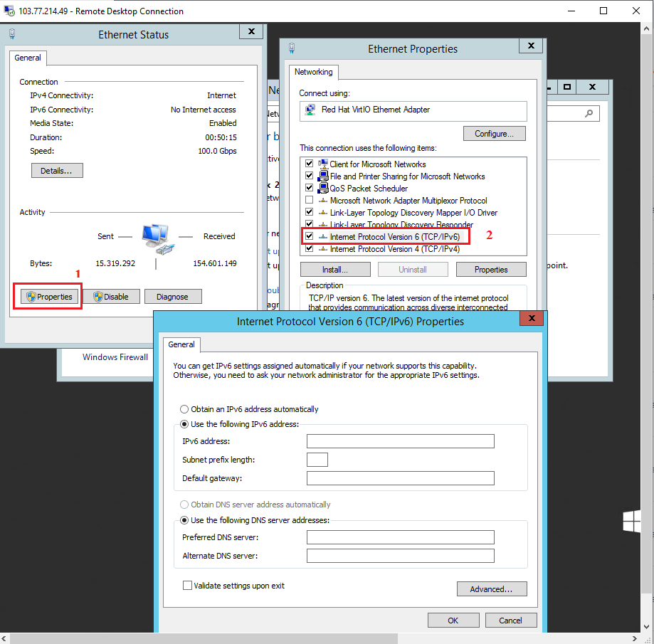Screen dimensions: 654x644
Task: Click the Diagnose button
Action: coord(173,297)
